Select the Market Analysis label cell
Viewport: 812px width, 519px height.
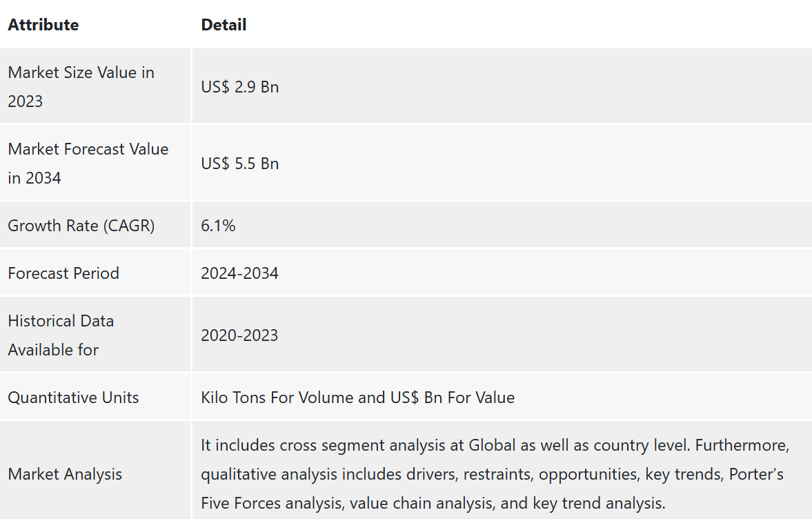pos(65,473)
